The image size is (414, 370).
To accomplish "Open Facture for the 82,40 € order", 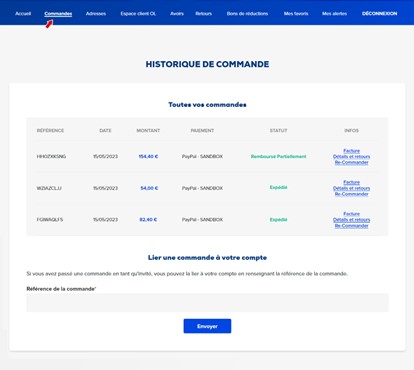I will [351, 214].
